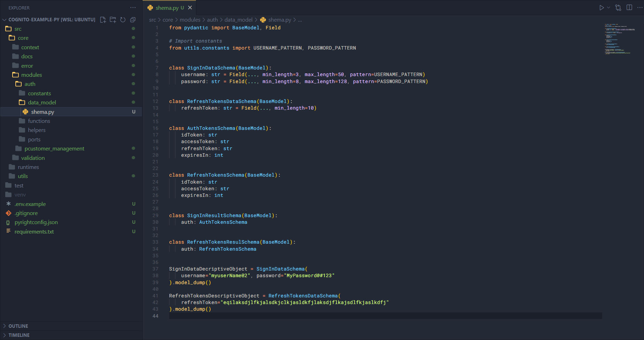Expand the OUTLINE section
Screen dimensions: 644x340
click(18, 326)
